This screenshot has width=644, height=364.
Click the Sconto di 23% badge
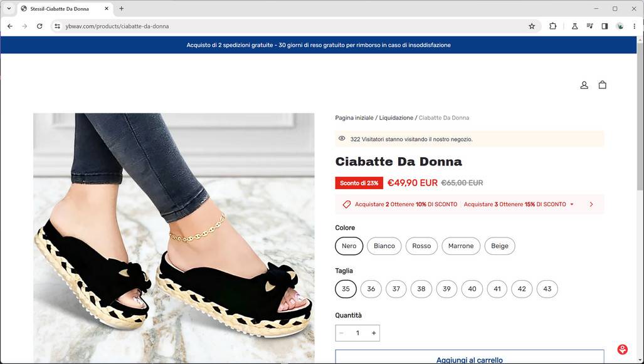pos(359,183)
